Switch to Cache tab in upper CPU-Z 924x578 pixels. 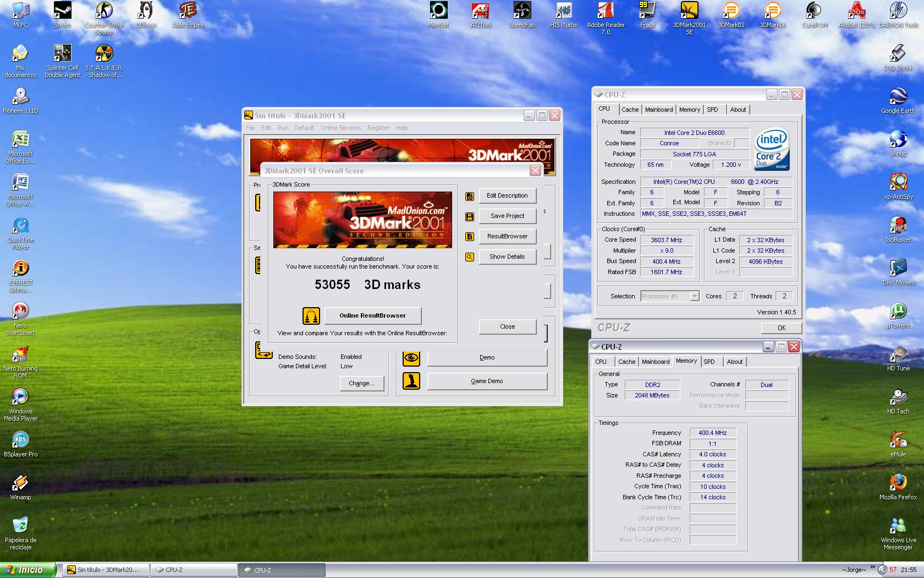[630, 110]
